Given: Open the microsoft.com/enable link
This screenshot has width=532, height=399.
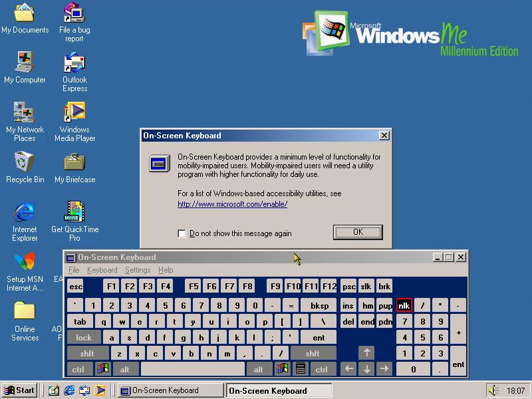Looking at the screenshot, I should 232,204.
